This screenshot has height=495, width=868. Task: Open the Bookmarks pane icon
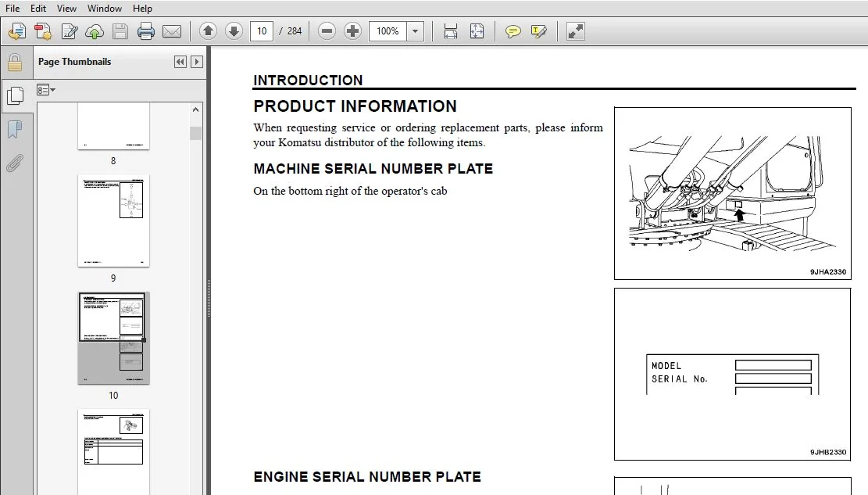click(15, 130)
